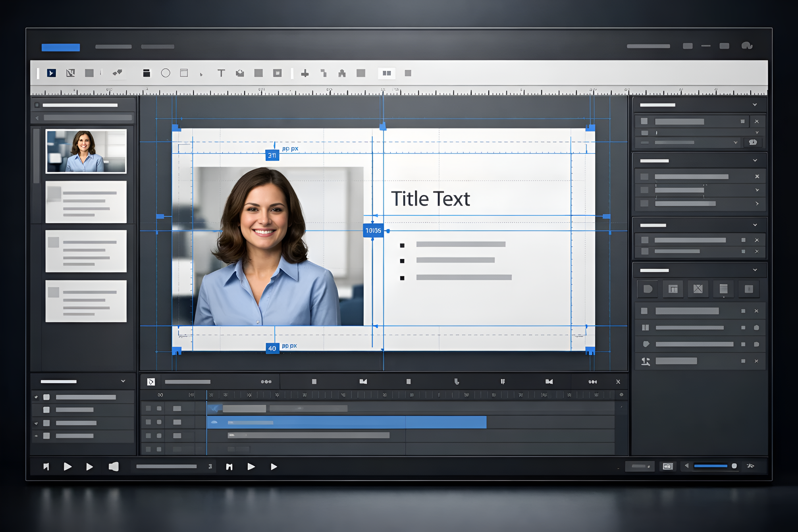Adjust the blue zoom slider at bottom right

tap(710, 466)
